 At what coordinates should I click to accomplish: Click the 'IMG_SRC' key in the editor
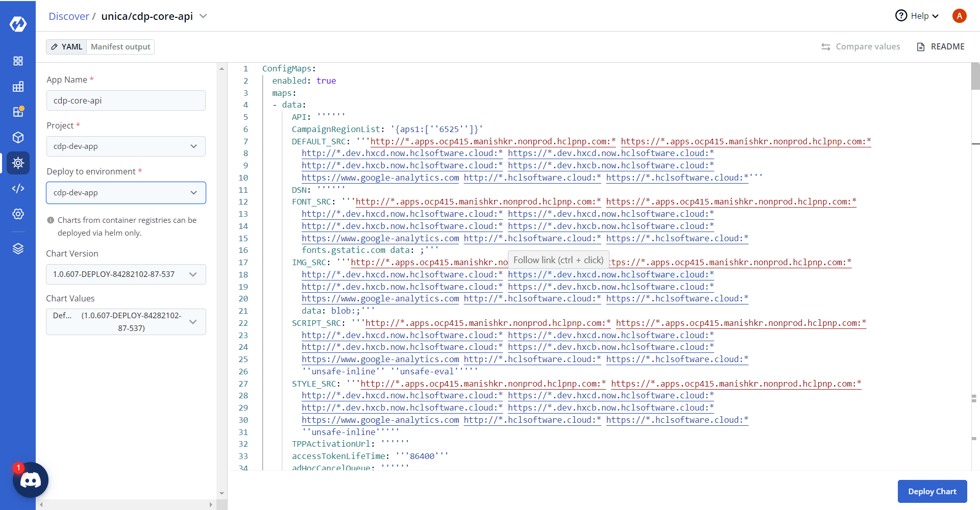(309, 263)
